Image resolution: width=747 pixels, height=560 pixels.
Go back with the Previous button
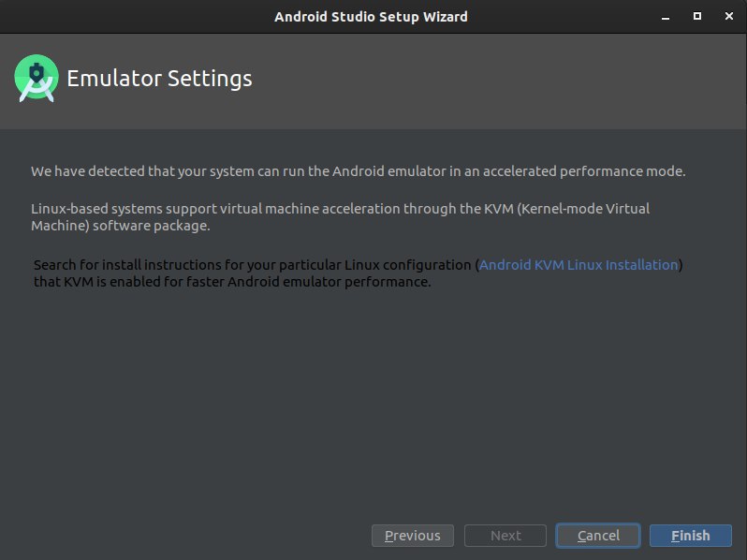pyautogui.click(x=413, y=536)
